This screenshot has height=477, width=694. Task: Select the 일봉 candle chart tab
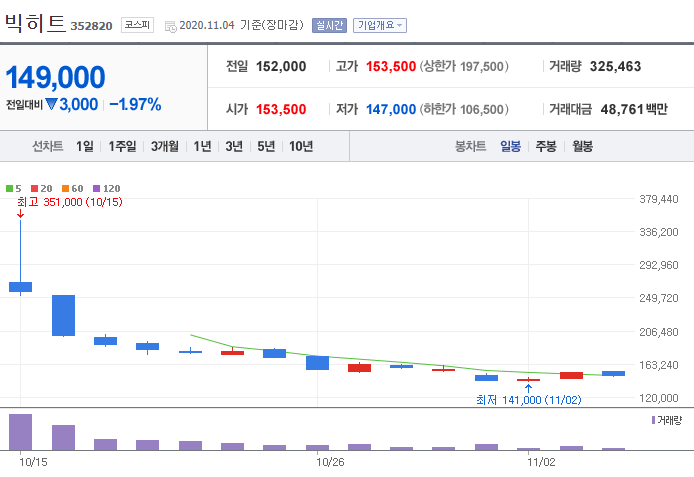tap(510, 146)
